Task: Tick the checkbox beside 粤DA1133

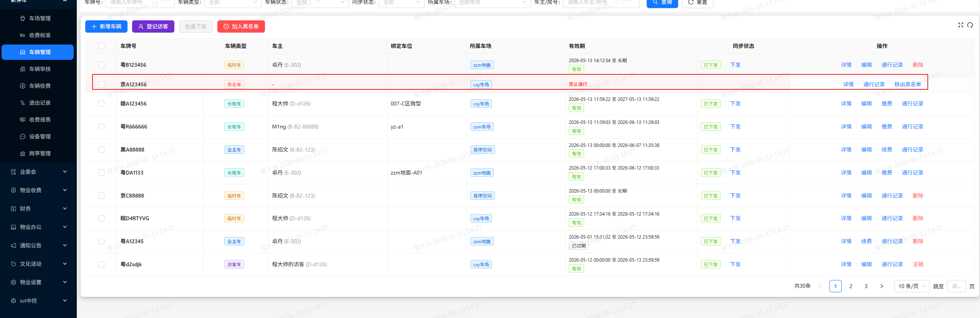Action: click(101, 173)
